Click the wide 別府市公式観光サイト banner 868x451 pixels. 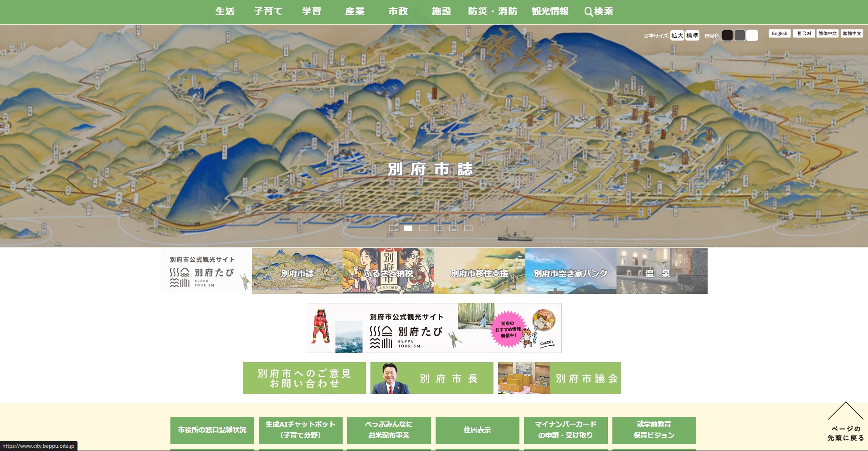434,328
